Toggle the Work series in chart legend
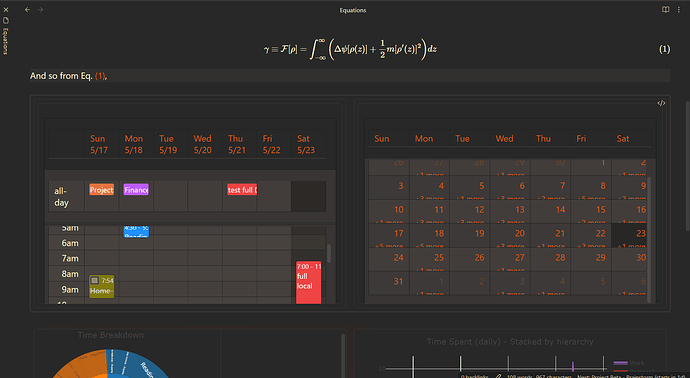Image resolution: width=690 pixels, height=378 pixels. (629, 363)
